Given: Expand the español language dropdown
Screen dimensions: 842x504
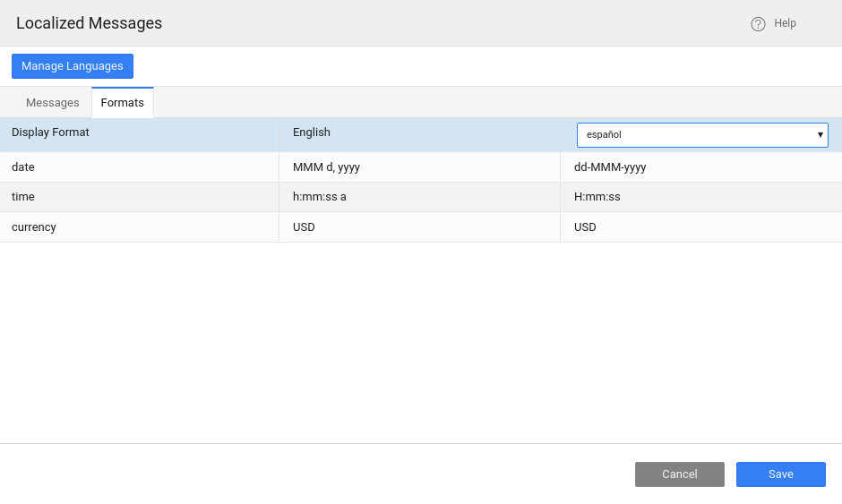Looking at the screenshot, I should [702, 135].
